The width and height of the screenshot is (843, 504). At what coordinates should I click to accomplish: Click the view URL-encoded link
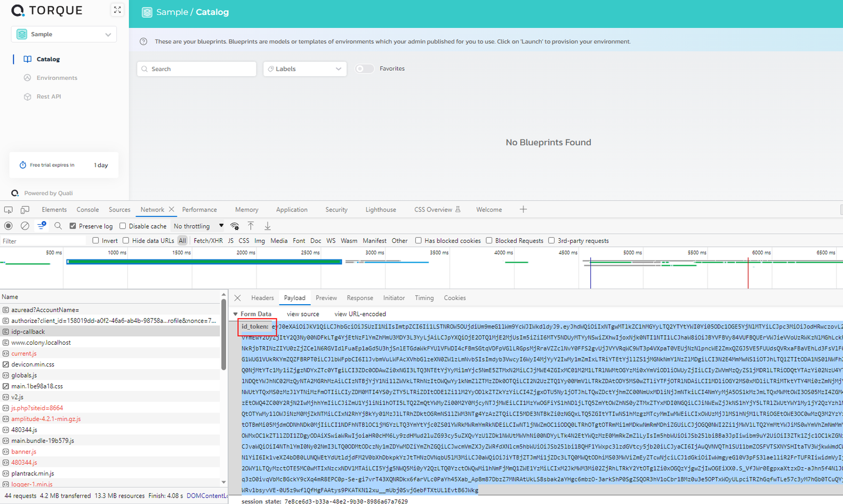360,314
